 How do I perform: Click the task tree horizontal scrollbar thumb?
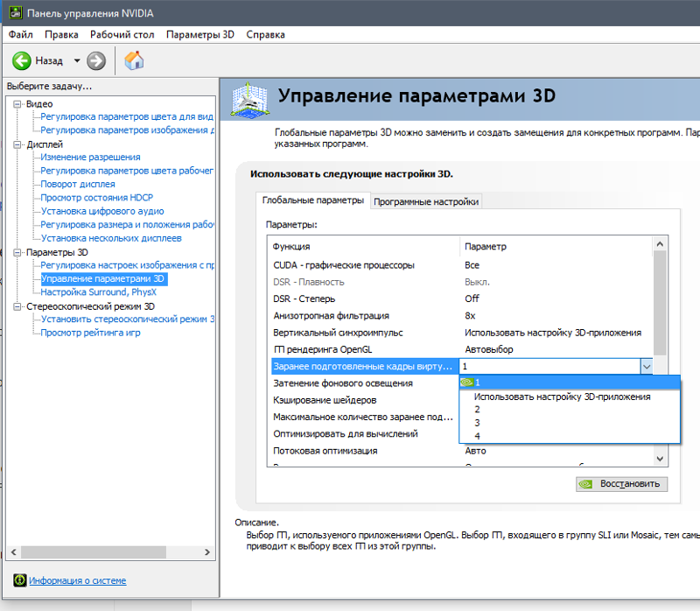[x=94, y=552]
